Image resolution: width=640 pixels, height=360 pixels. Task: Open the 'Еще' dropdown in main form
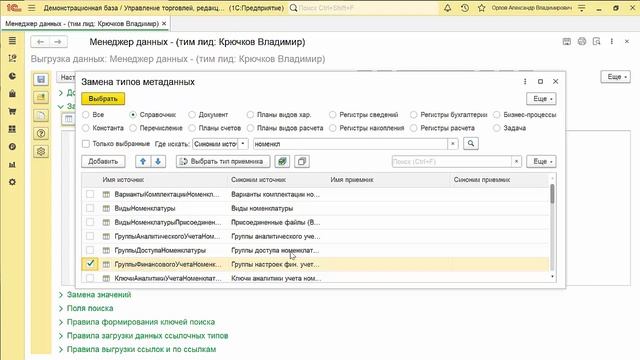[615, 77]
